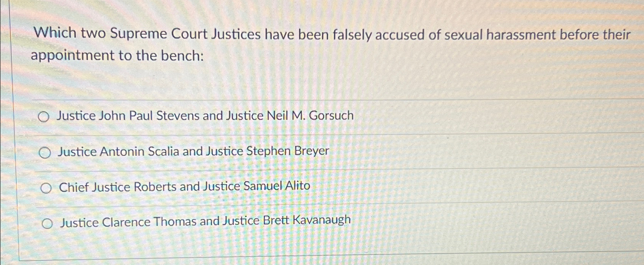Select the radio button for Justice Antonin Scalia and Justice Stephen Breyer
This screenshot has width=644, height=265.
click(x=46, y=152)
